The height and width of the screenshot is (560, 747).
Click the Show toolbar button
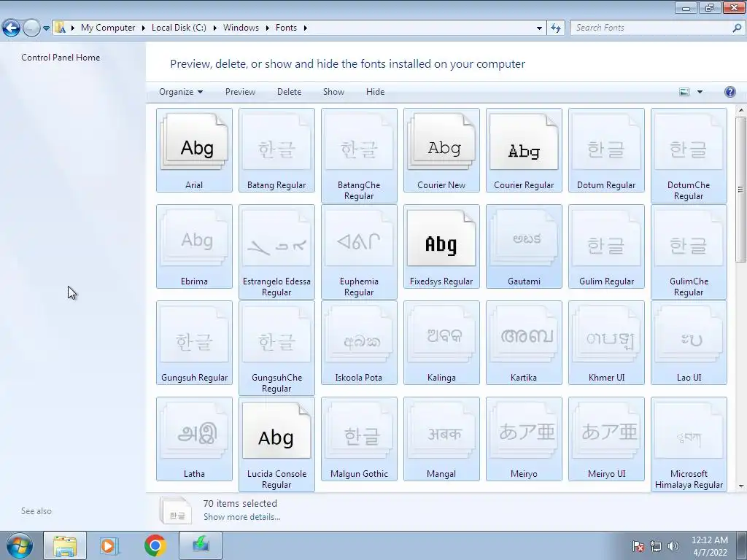(x=333, y=92)
